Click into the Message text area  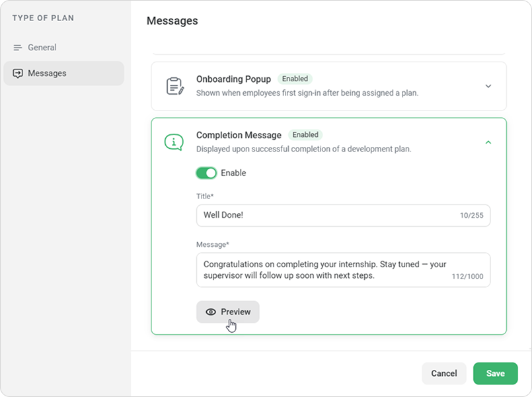pyautogui.click(x=343, y=270)
